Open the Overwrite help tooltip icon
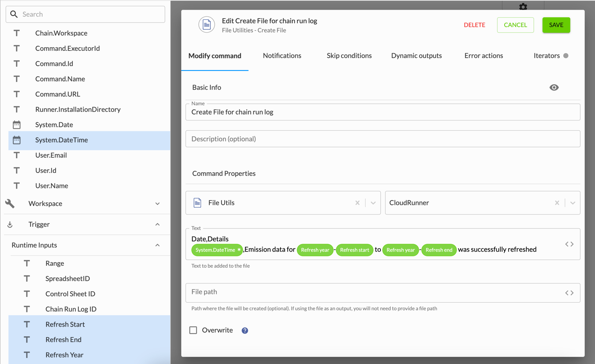The height and width of the screenshot is (364, 595). (245, 331)
